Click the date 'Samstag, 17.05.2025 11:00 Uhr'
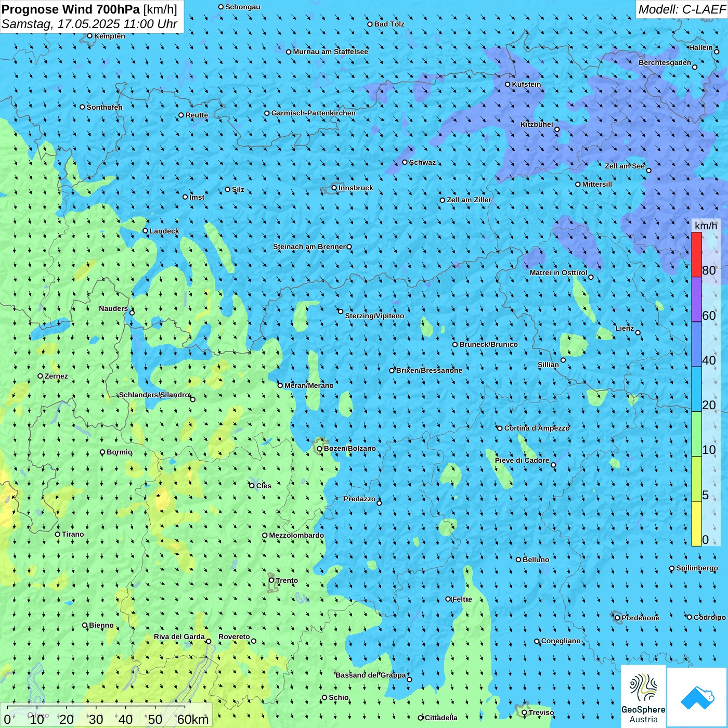This screenshot has width=728, height=728. coord(89,24)
